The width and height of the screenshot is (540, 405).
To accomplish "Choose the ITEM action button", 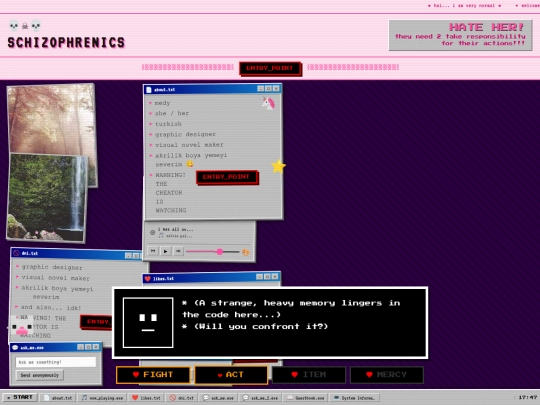I will [309, 375].
